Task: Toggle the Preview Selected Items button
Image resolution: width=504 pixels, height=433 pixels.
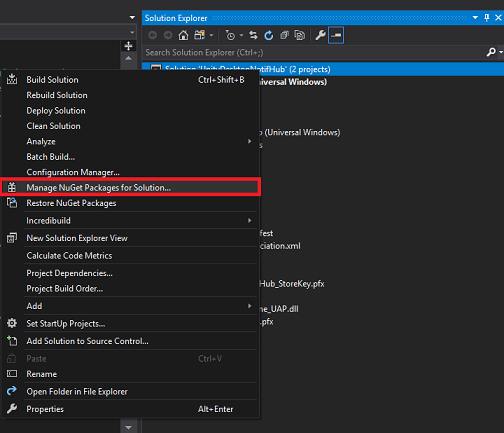Action: coord(336,35)
